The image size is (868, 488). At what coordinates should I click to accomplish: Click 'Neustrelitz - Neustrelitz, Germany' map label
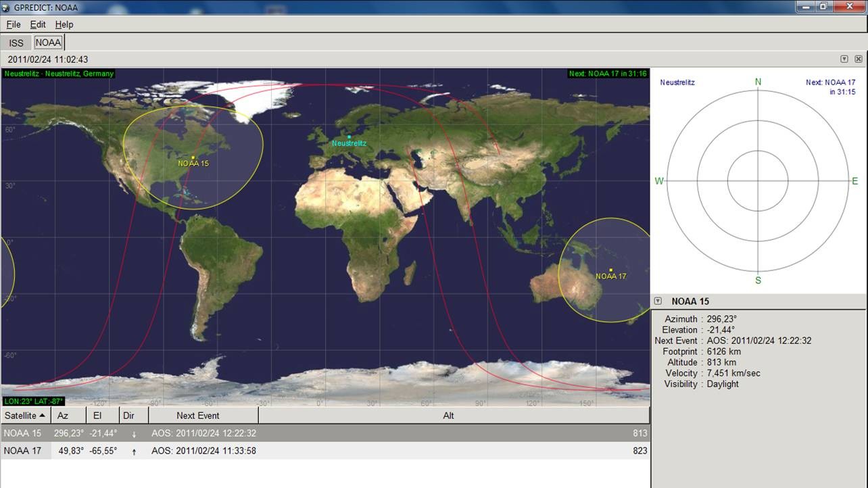[x=59, y=74]
